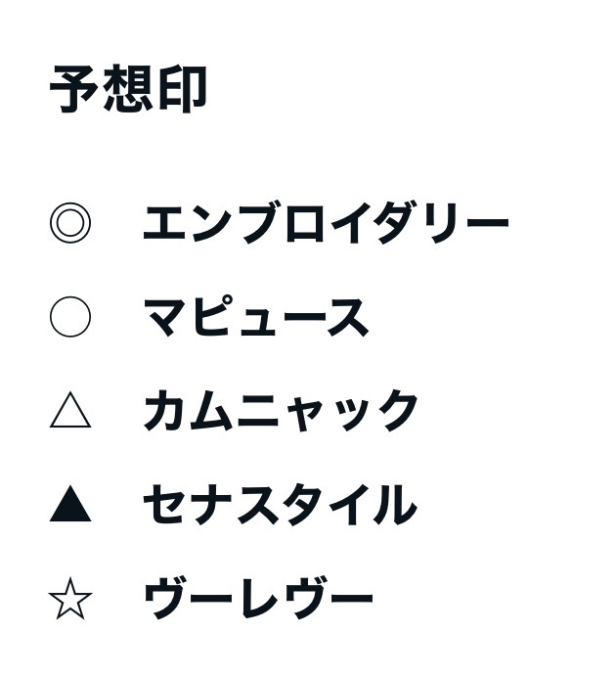The height and width of the screenshot is (677, 616).
Task: Select the horse name マピュース
Action: click(x=256, y=318)
